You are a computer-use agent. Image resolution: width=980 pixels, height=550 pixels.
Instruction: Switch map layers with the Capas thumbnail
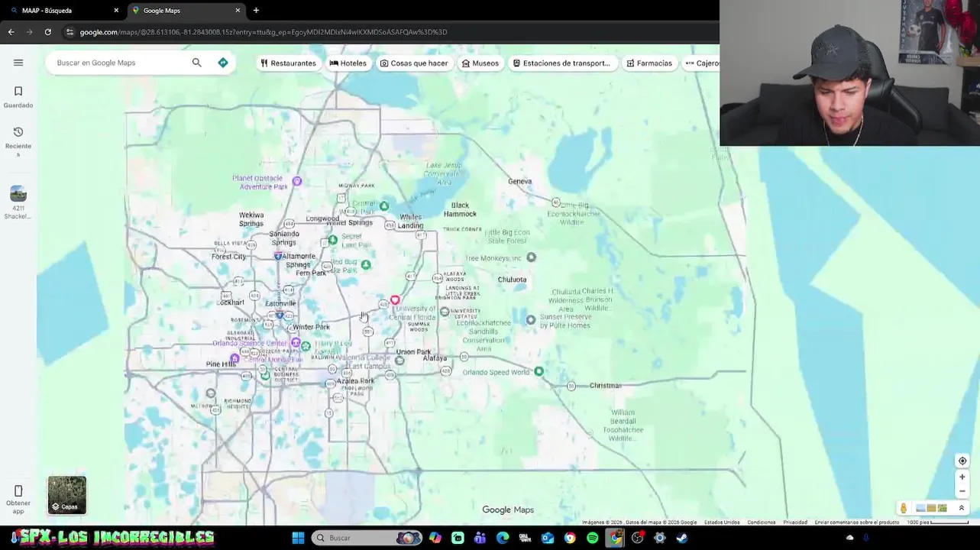point(67,495)
